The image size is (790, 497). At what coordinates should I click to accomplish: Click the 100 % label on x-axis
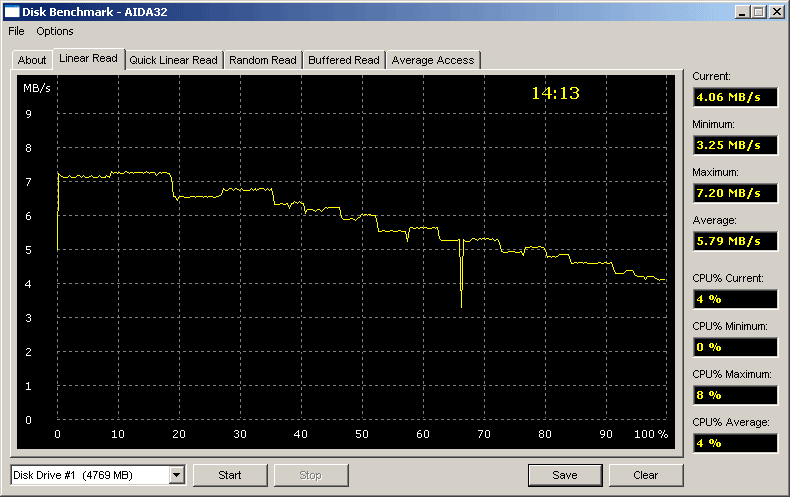click(650, 434)
